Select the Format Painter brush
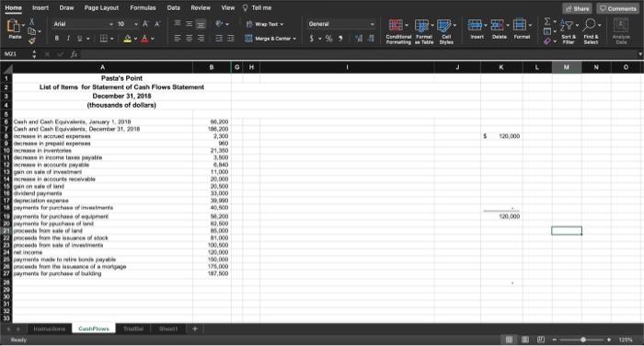644x346 pixels. point(31,40)
